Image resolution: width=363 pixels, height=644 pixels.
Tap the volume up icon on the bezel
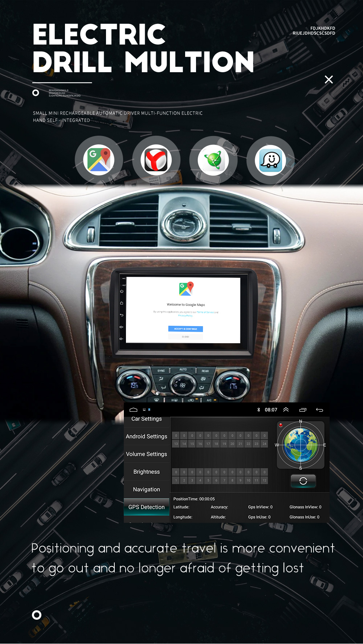[x=122, y=327]
